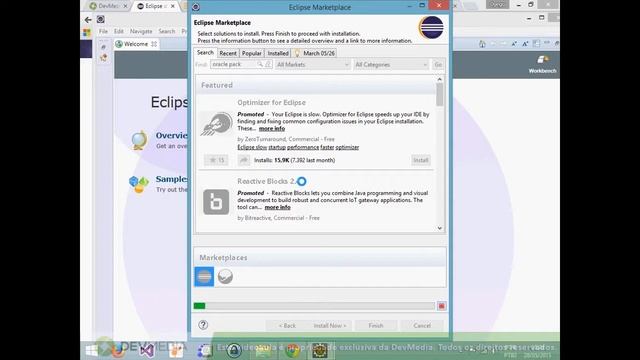Open the All Categories dropdown
Image resolution: width=640 pixels, height=360 pixels.
391,64
